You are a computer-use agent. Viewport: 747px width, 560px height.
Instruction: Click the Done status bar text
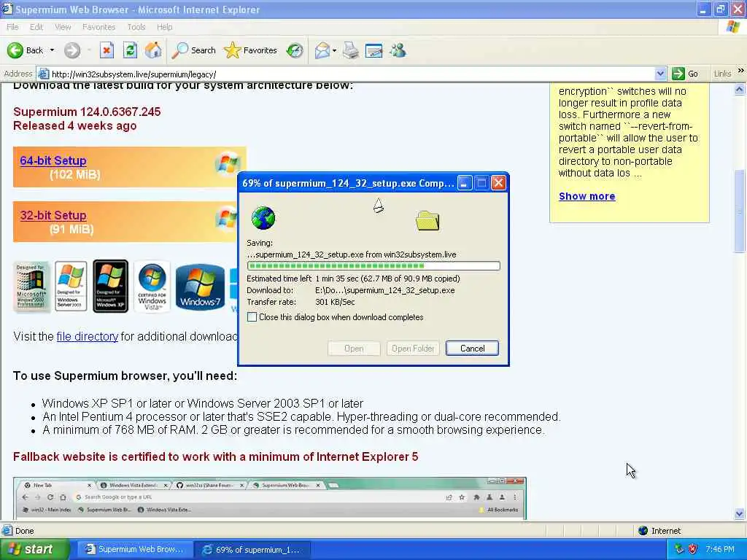(24, 531)
